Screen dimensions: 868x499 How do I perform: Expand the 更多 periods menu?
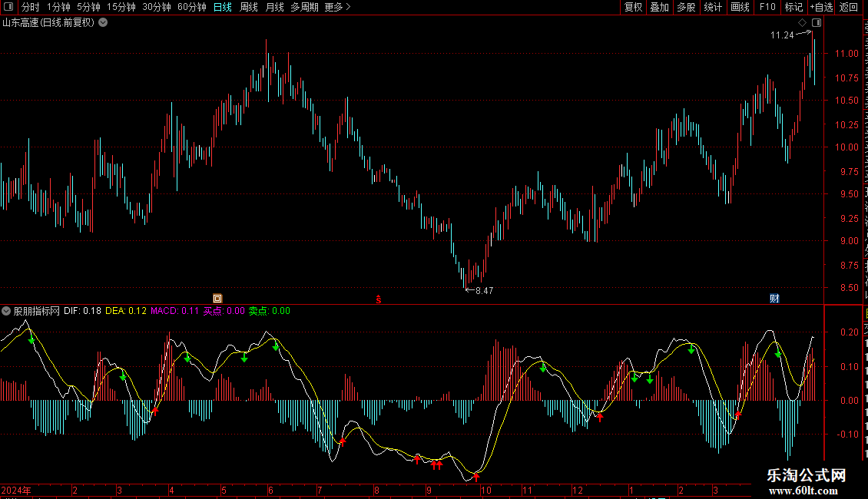coord(338,7)
